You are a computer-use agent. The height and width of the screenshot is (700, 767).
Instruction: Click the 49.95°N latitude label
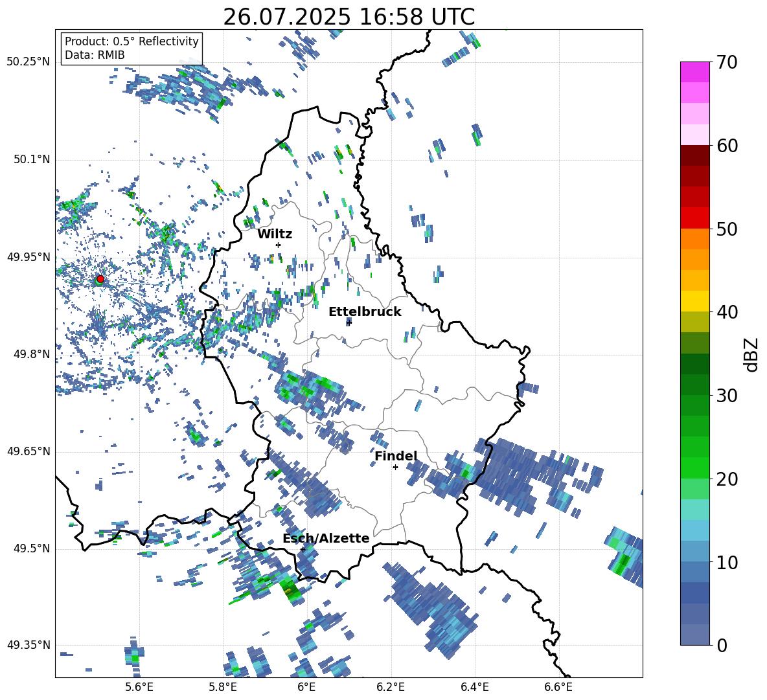coord(29,257)
